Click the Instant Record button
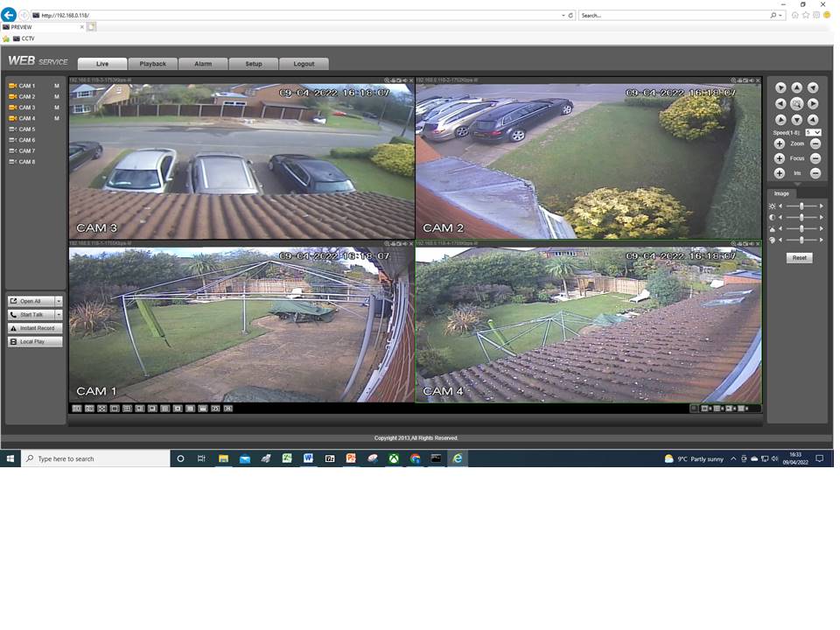Viewport: 840px width, 630px height. (x=35, y=328)
